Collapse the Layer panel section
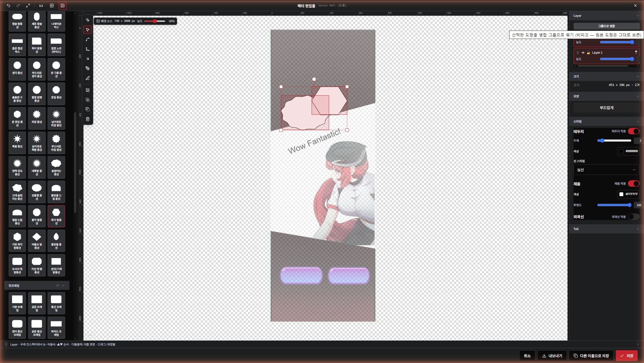Viewport: 644px width, 363px height. [638, 16]
